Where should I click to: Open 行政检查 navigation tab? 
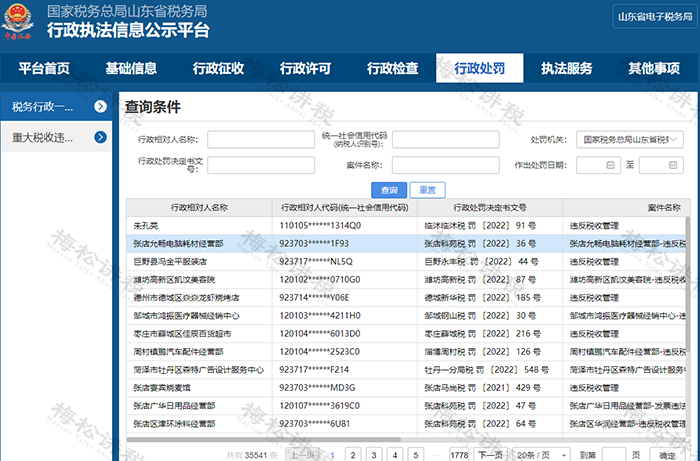tap(392, 68)
